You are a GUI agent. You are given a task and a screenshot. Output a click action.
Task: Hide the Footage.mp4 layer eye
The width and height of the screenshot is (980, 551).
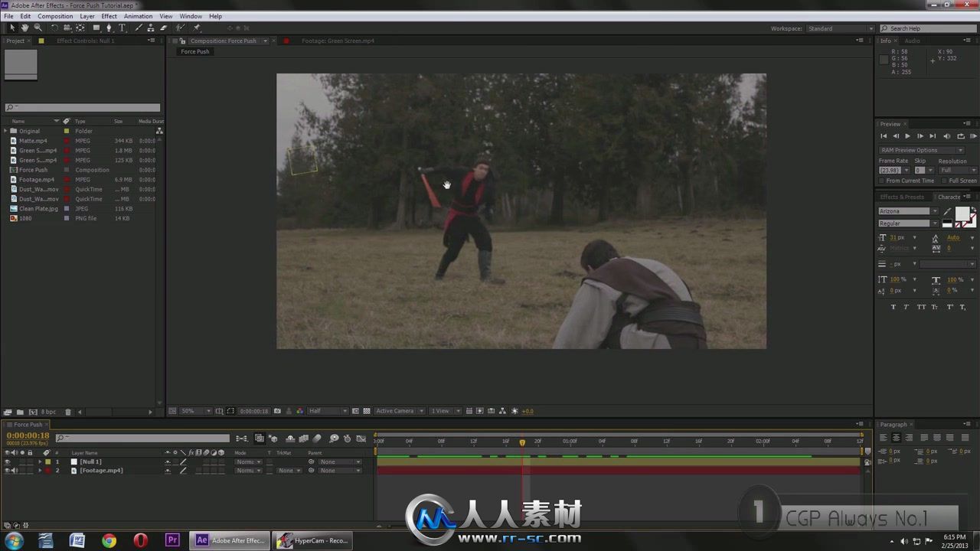[7, 471]
